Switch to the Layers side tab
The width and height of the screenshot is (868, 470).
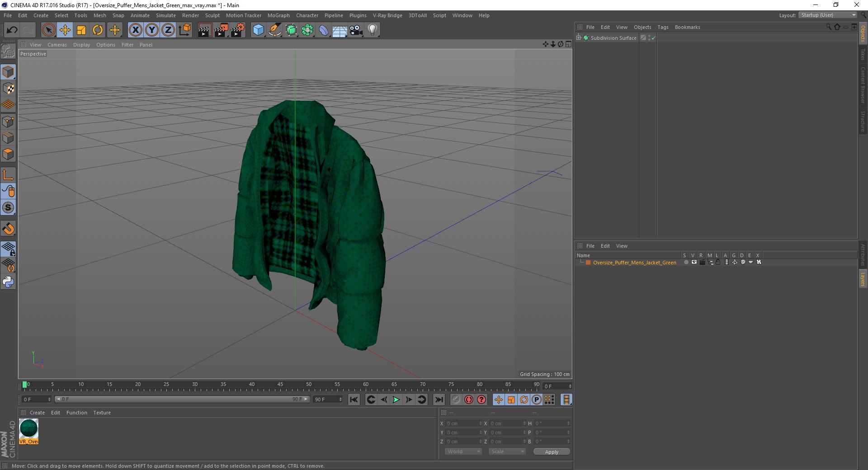[863, 278]
